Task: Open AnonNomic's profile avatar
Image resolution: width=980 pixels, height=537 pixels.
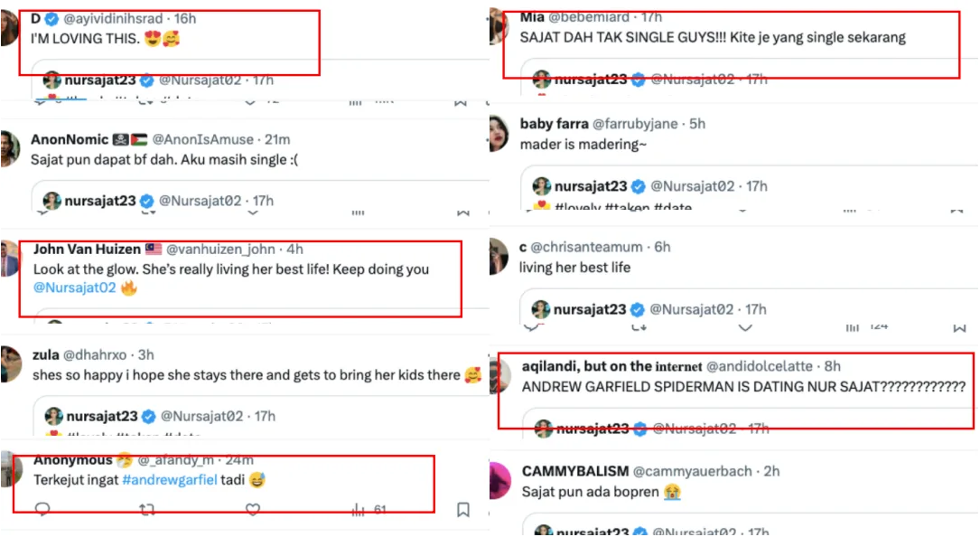Action: click(x=8, y=148)
